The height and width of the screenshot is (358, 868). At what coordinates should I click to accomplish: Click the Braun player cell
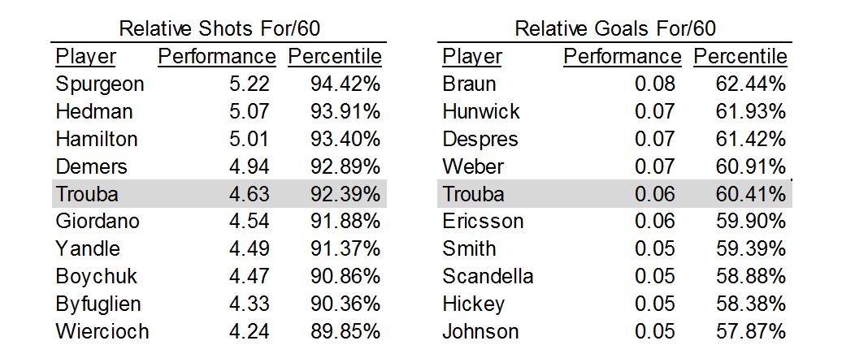tap(469, 84)
